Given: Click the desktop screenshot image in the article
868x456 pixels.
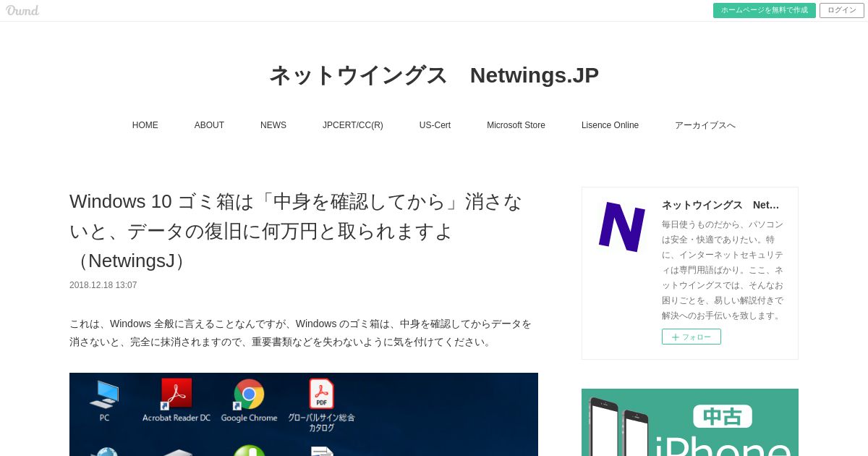Looking at the screenshot, I should (304, 415).
